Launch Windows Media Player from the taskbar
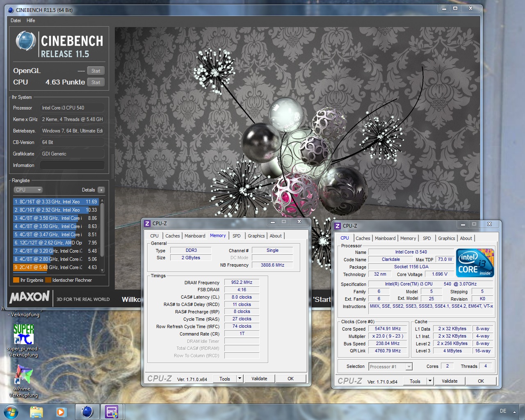Viewport: 525px width, 420px height. pos(61,412)
